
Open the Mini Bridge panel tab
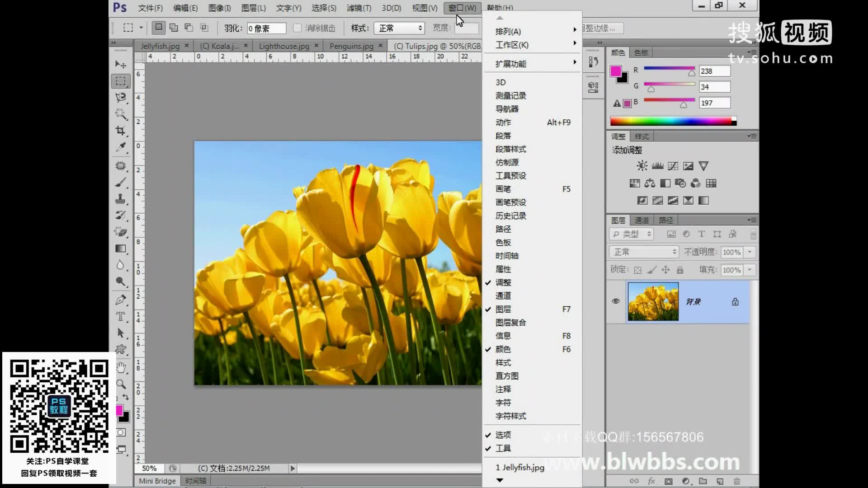[x=157, y=481]
